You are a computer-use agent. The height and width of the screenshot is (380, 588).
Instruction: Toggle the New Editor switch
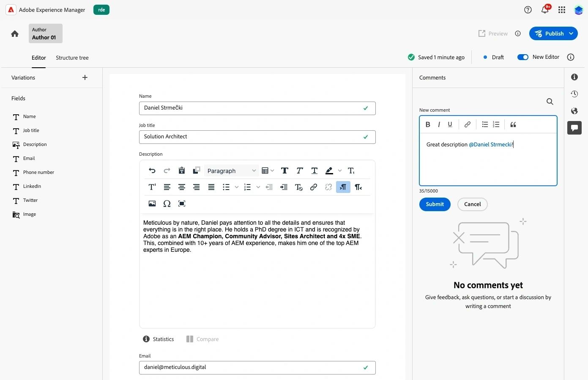click(x=523, y=57)
